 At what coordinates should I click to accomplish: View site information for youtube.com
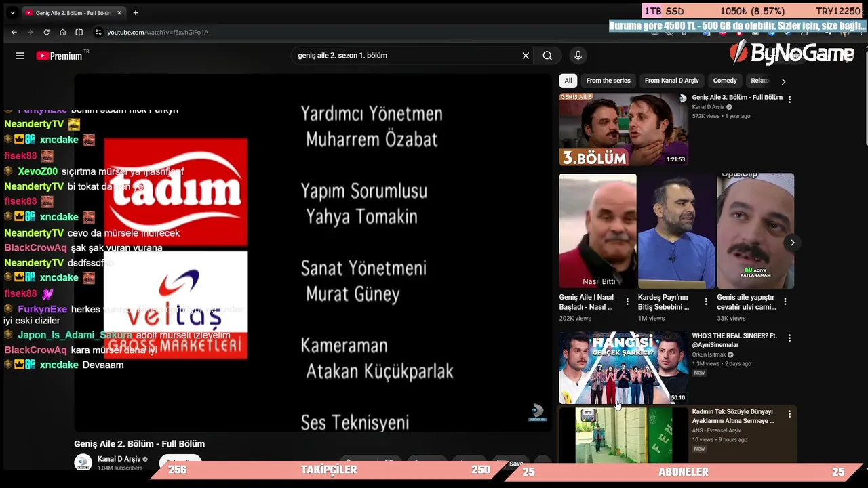point(98,32)
